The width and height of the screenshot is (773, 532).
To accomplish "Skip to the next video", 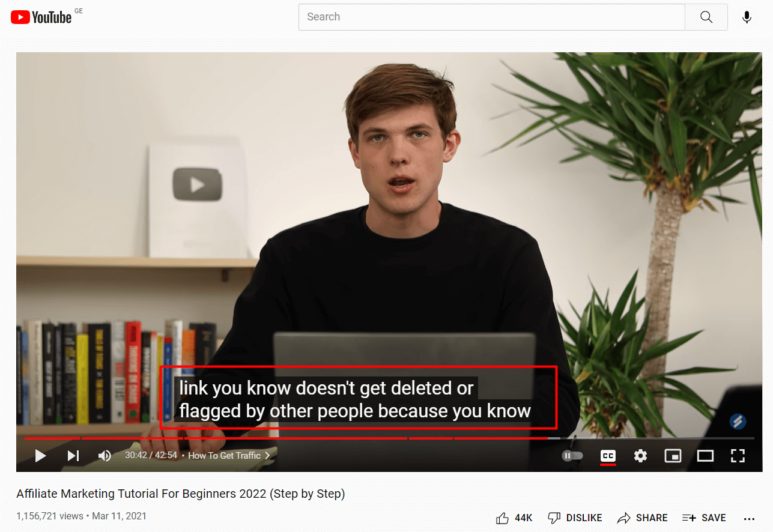I will point(73,456).
